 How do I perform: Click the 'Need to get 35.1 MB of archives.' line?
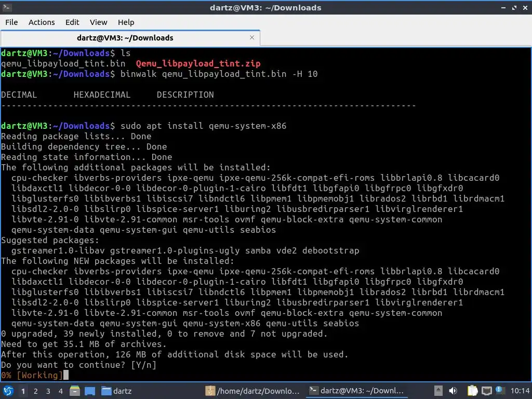[84, 344]
